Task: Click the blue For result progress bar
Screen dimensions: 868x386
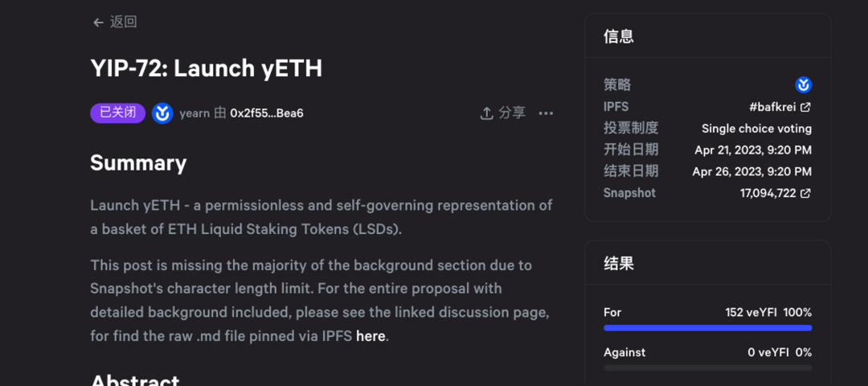Action: pos(707,328)
